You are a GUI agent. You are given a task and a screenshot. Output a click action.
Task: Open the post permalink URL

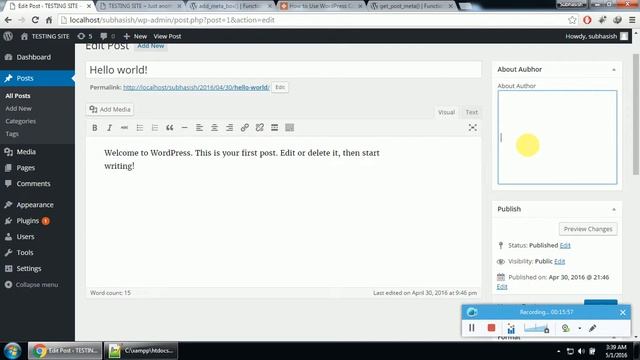[196, 87]
